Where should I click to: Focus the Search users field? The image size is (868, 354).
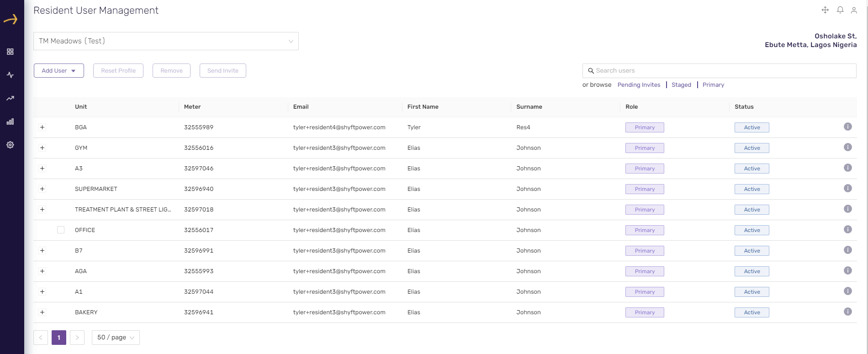[x=719, y=71]
